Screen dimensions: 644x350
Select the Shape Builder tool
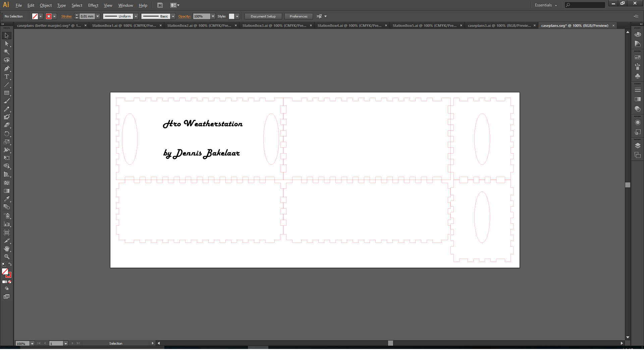point(7,166)
